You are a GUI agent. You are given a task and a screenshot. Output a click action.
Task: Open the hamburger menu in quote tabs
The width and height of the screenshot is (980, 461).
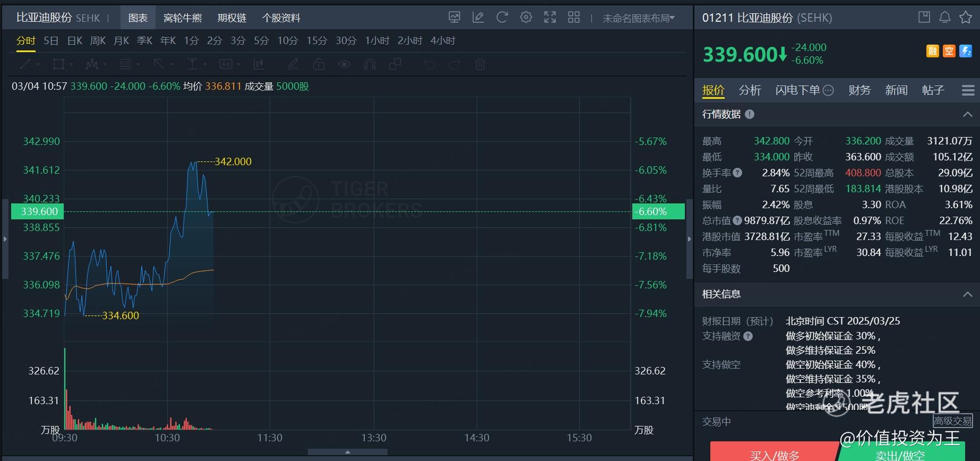[968, 90]
